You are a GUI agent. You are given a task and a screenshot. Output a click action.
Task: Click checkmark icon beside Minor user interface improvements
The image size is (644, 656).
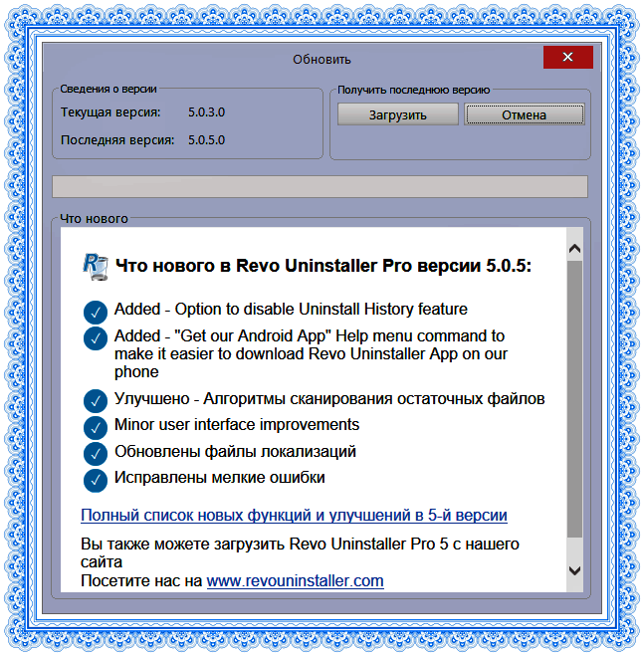pos(96,428)
